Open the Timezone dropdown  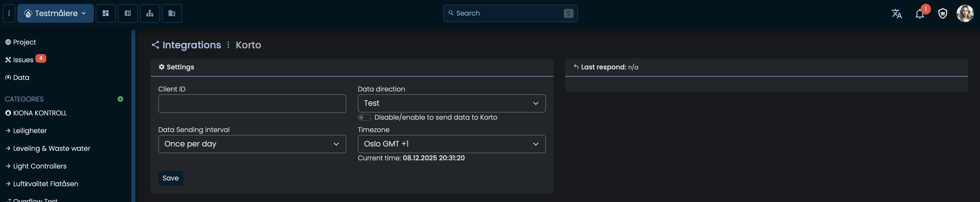[452, 144]
